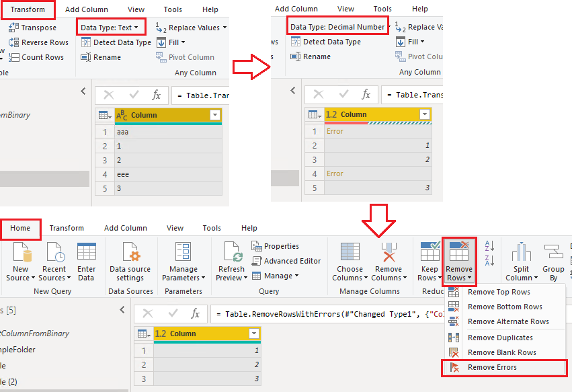This screenshot has width=572, height=392.
Task: Select Remove Bottom Rows menu item
Action: tap(505, 307)
